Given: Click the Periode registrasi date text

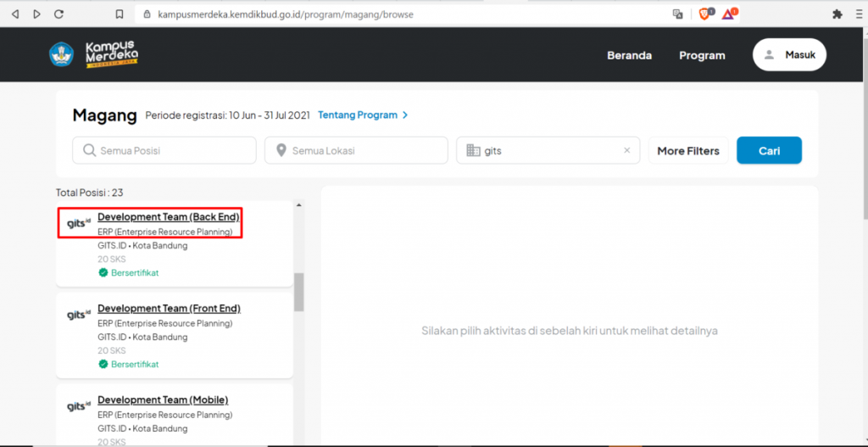Looking at the screenshot, I should [x=229, y=115].
